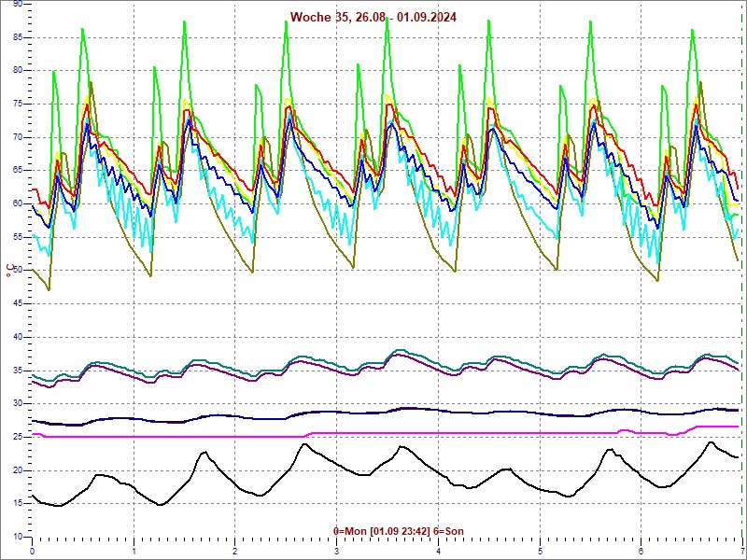Select the y-axis tick label 15
This screenshot has width=747, height=560.
coord(17,503)
